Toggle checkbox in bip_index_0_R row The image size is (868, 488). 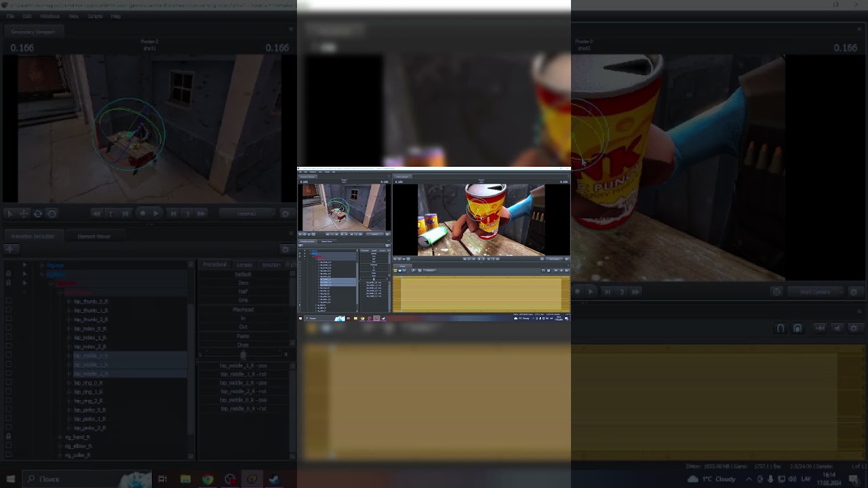9,328
